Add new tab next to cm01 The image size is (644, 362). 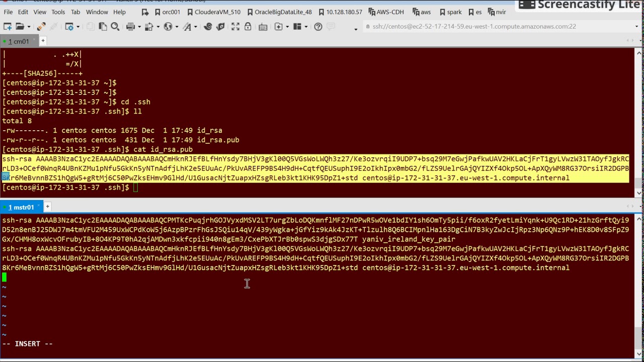43,41
